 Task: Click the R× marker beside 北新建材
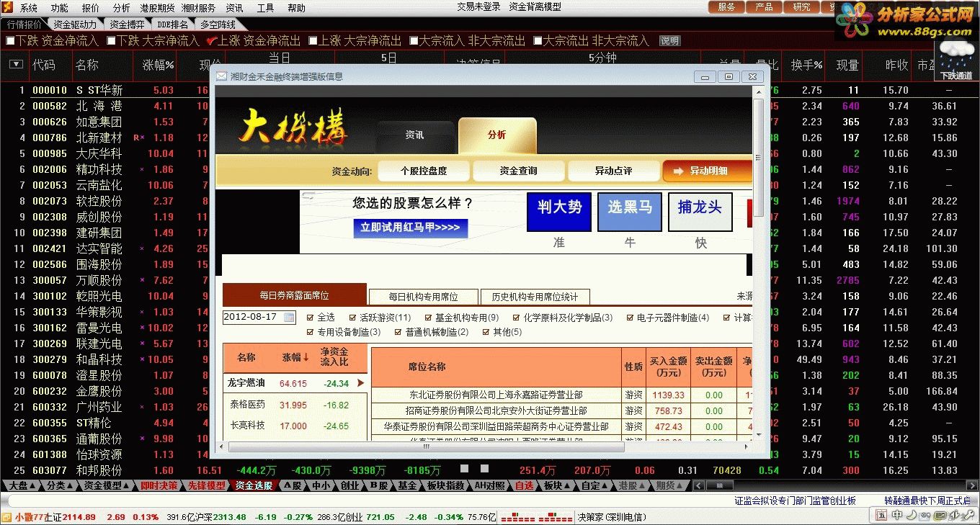(139, 138)
